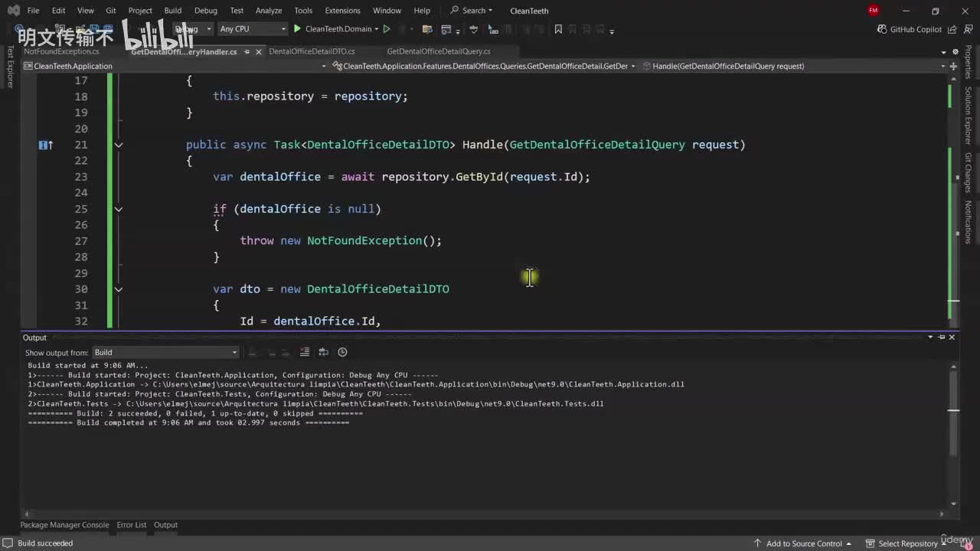Open the GitHub Copilot menu
The height and width of the screenshot is (551, 980).
(x=910, y=29)
